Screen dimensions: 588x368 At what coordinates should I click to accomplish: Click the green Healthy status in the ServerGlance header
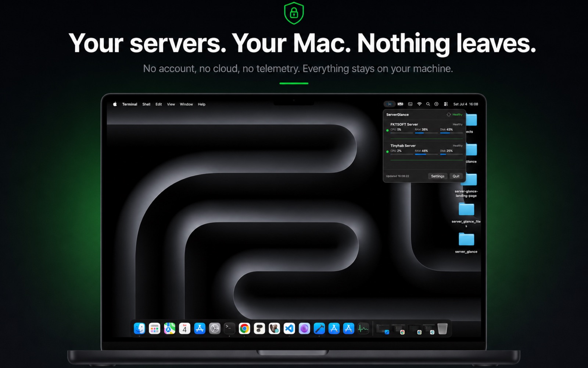click(458, 114)
